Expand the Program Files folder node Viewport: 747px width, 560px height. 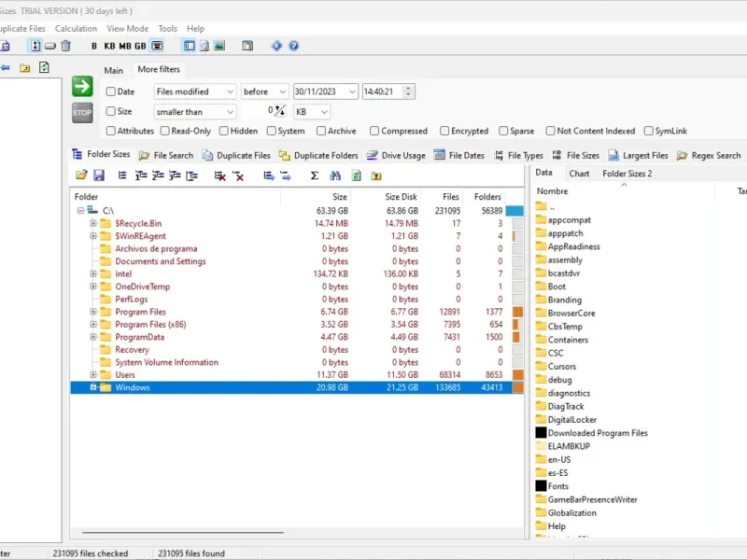pyautogui.click(x=93, y=312)
